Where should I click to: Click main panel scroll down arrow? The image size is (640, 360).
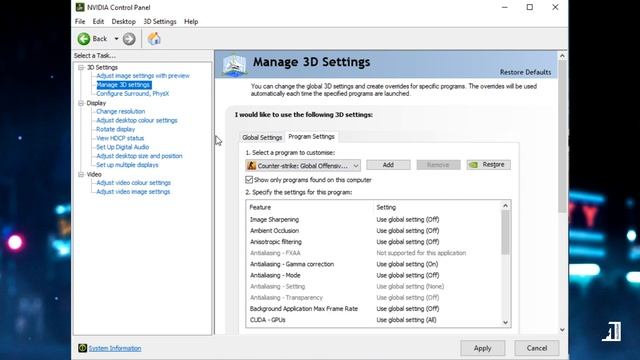562,329
